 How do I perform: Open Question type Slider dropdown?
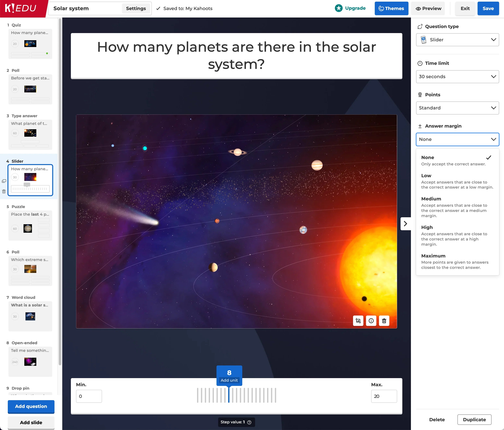click(x=457, y=40)
